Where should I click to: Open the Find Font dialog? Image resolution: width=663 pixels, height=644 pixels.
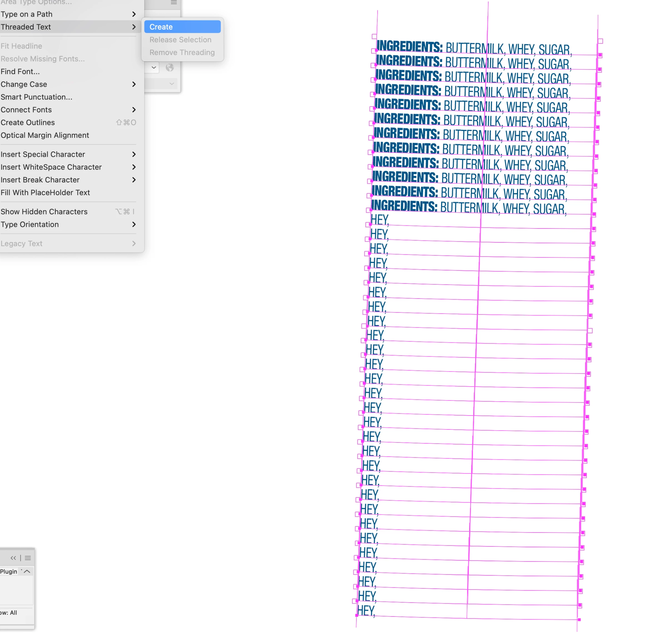(20, 71)
